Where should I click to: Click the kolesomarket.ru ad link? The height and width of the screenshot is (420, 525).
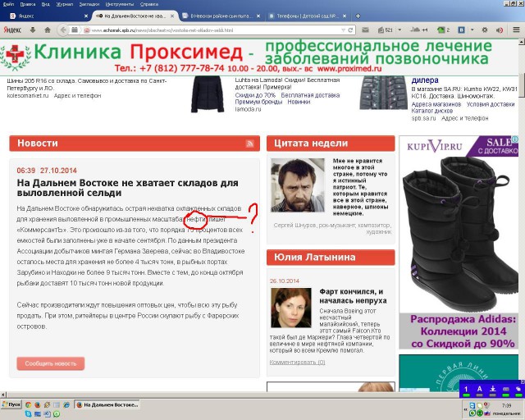click(x=28, y=96)
